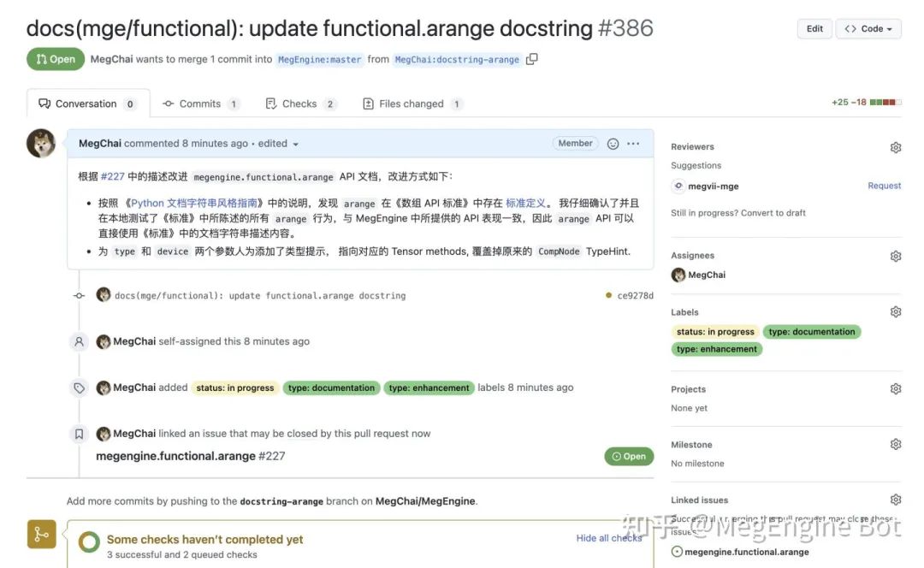The height and width of the screenshot is (568, 924).
Task: Click the MegChai:docstring-arange head branch label
Action: (457, 60)
